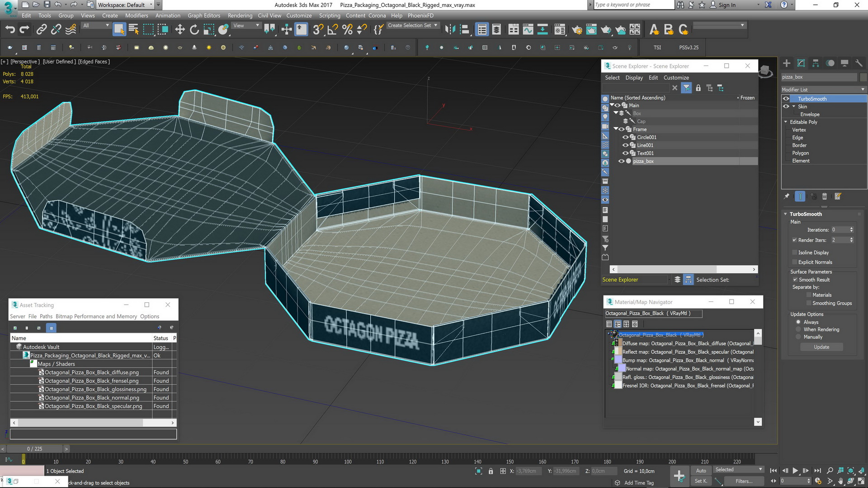This screenshot has width=868, height=488.
Task: Toggle Skin modifier visibility eye
Action: click(786, 107)
